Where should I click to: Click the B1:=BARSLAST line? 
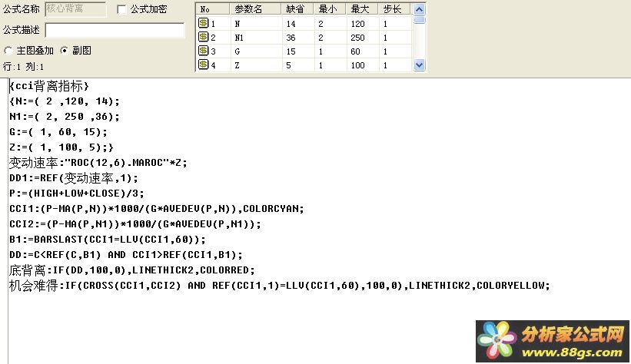(108, 240)
